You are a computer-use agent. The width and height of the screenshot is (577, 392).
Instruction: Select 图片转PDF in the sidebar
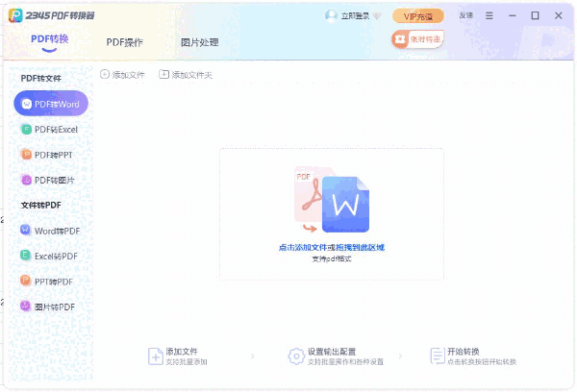click(x=47, y=307)
